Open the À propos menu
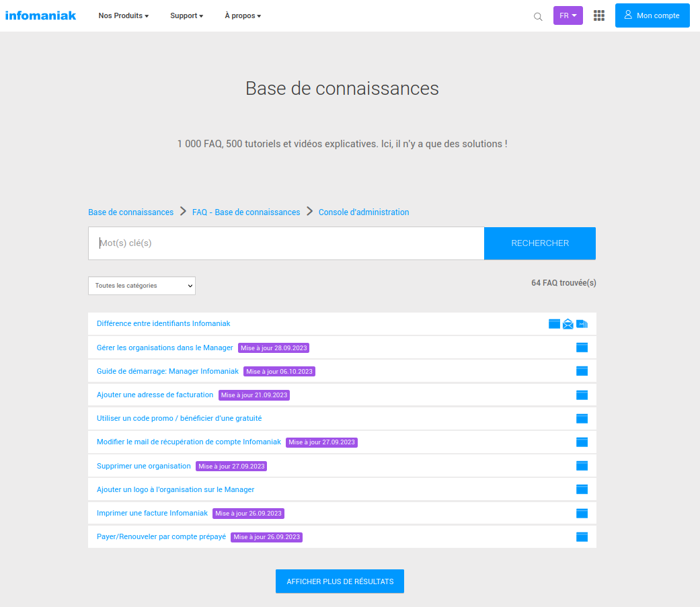The width and height of the screenshot is (700, 607). coord(243,15)
